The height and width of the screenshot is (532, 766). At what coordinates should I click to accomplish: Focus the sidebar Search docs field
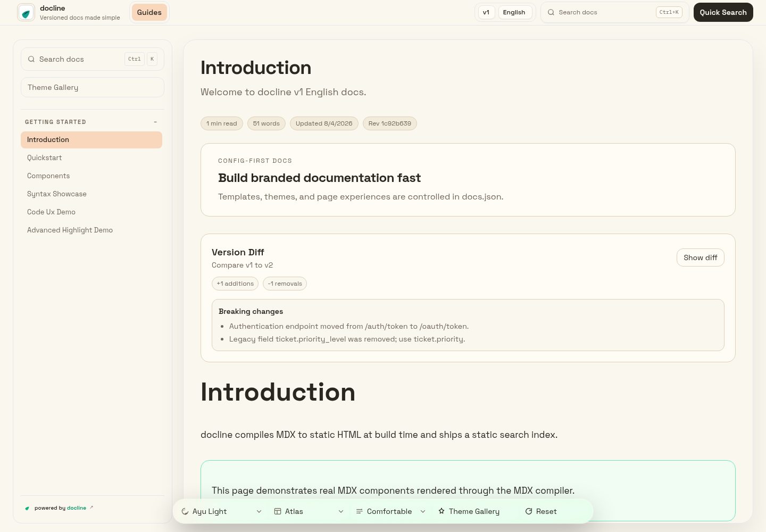click(93, 59)
